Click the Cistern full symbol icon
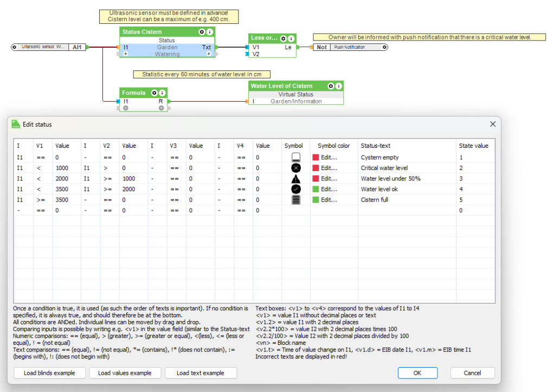 [295, 200]
